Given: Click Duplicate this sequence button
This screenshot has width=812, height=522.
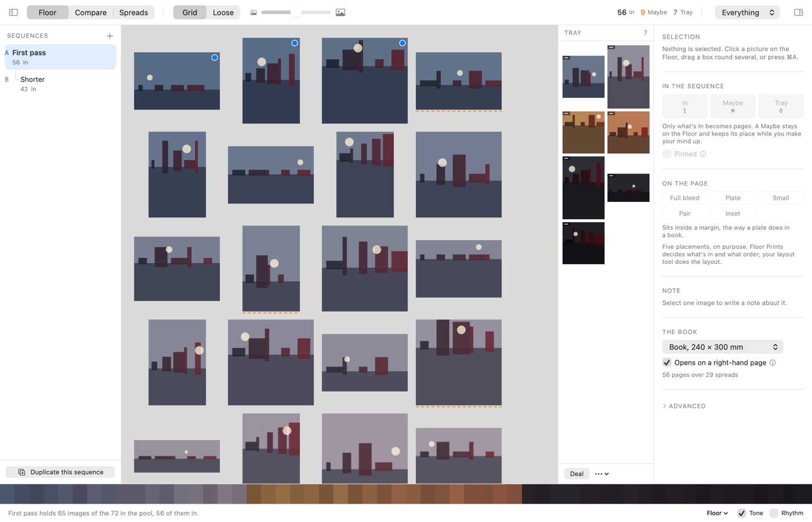Looking at the screenshot, I should (x=60, y=472).
